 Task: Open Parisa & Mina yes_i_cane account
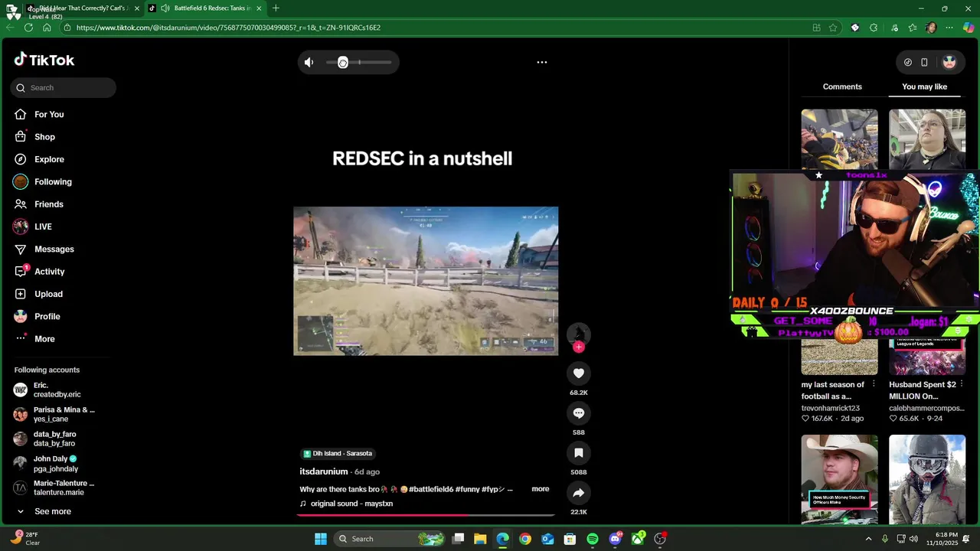coord(57,415)
